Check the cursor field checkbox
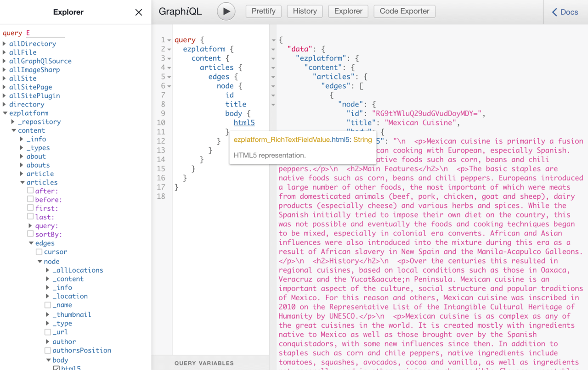 click(39, 252)
